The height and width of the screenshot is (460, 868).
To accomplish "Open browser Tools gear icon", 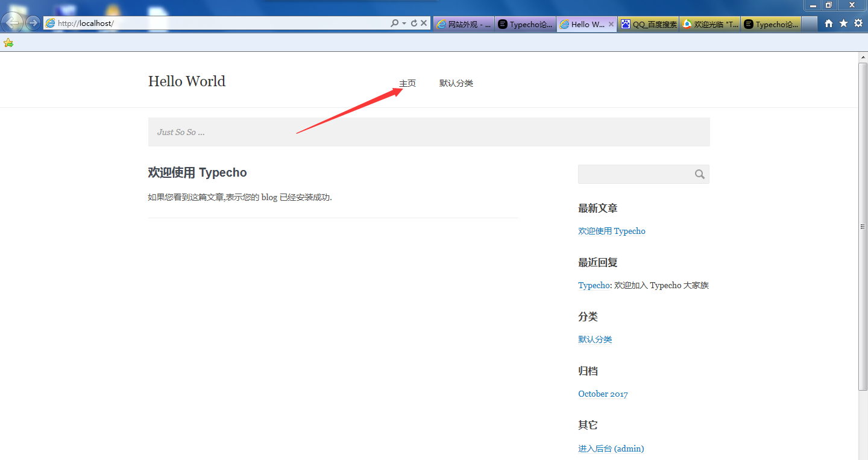I will [x=858, y=23].
